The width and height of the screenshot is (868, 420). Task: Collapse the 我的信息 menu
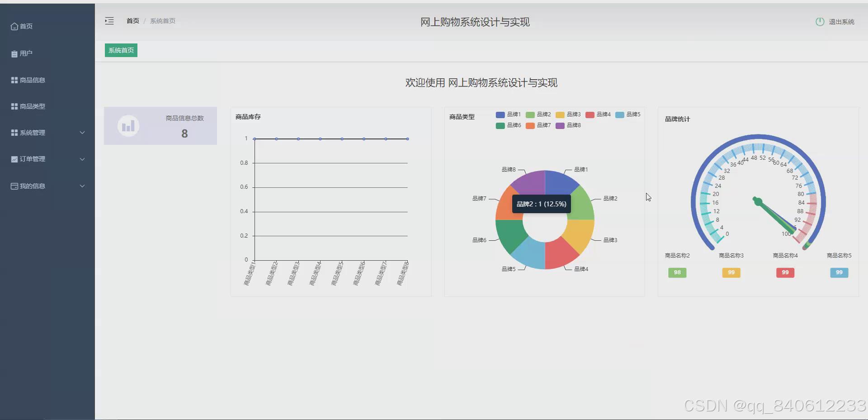coord(82,186)
